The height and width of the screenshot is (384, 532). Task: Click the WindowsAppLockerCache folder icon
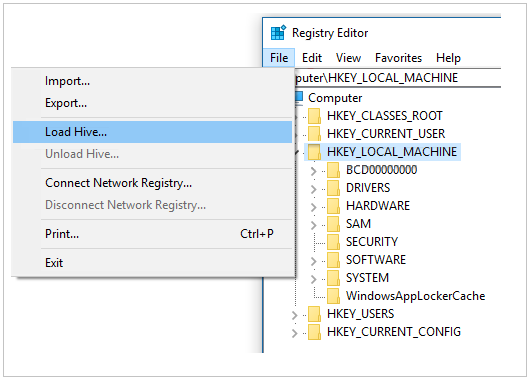click(x=334, y=295)
